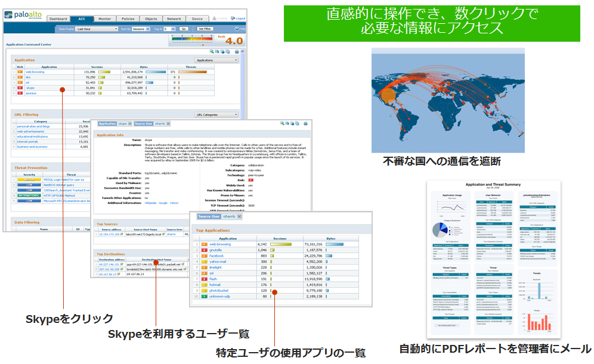594x364 pixels.
Task: Click the orange risk icon for dns row
Action: [x=20, y=77]
